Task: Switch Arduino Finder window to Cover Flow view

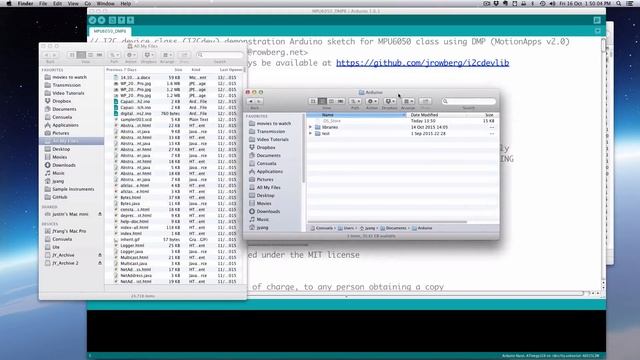Action: tap(340, 101)
